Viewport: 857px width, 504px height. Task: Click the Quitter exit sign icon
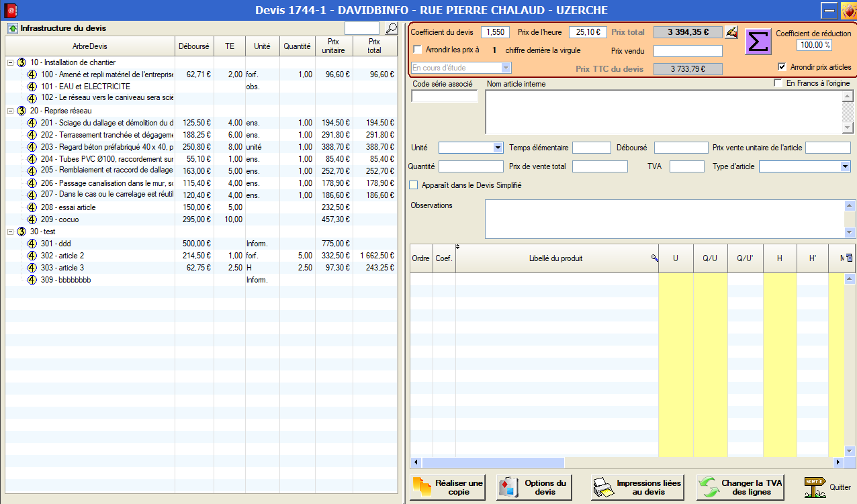tap(815, 488)
